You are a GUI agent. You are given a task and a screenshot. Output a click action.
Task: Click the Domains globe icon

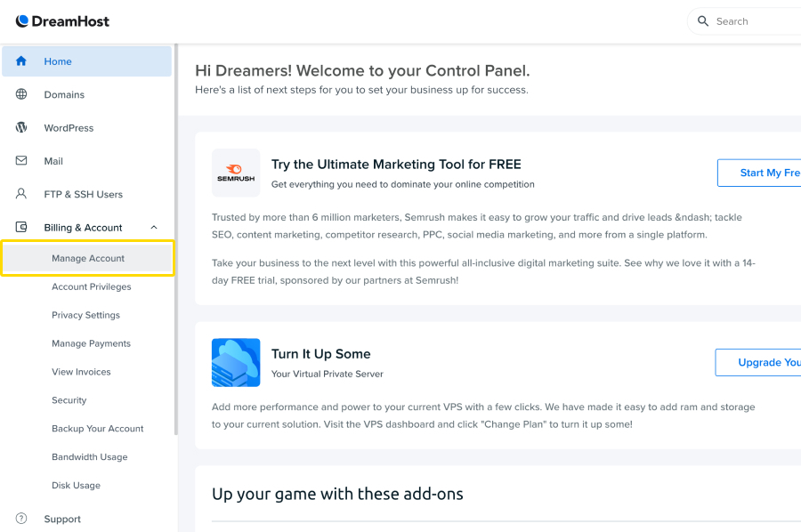(21, 94)
